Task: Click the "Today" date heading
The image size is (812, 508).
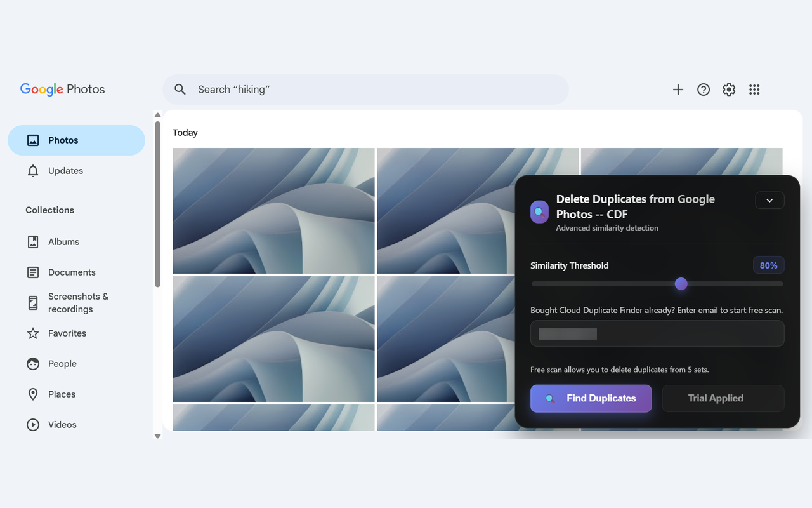Action: coord(185,133)
